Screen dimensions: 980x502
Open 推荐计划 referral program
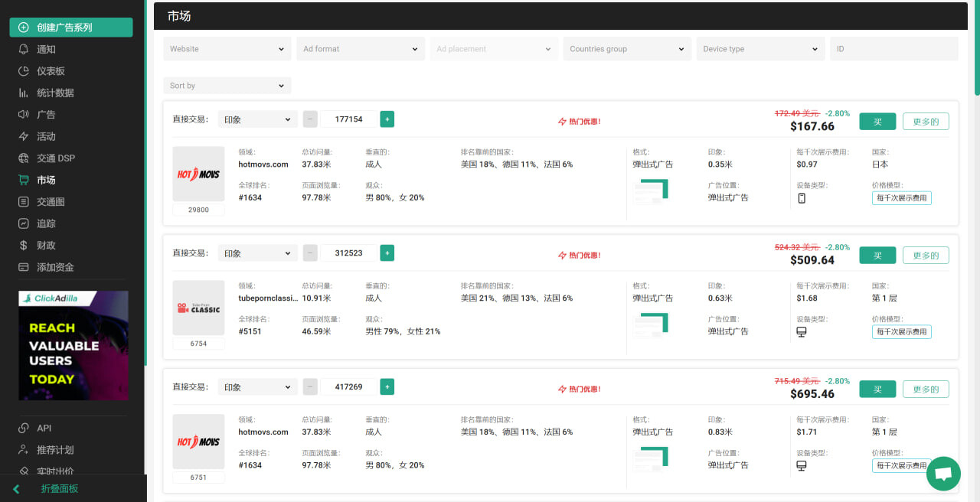tap(55, 450)
